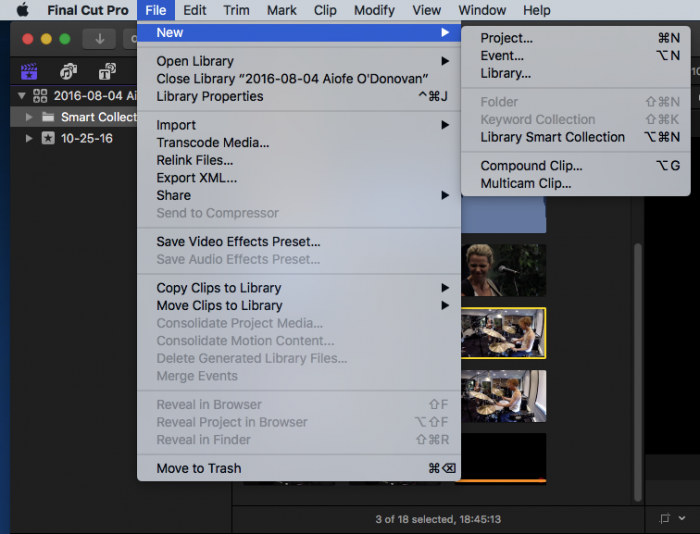Click the transform crop tool icon
Viewport: 700px width, 534px height.
point(666,519)
